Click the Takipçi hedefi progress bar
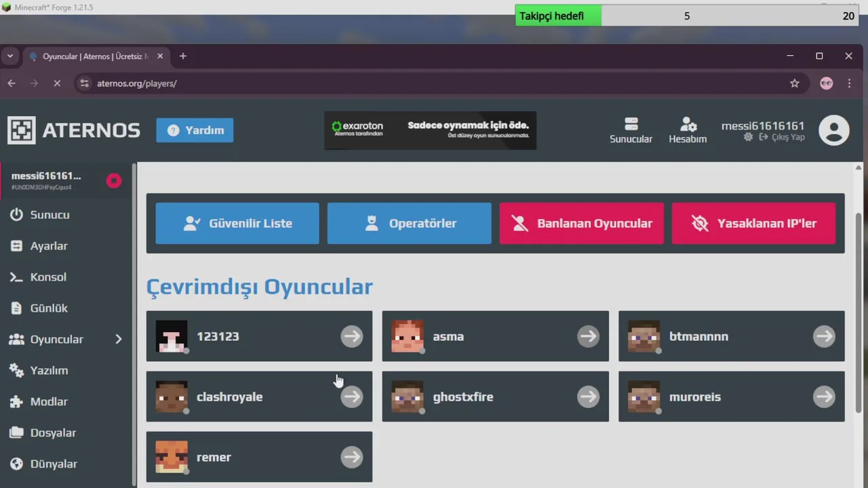 pyautogui.click(x=687, y=16)
